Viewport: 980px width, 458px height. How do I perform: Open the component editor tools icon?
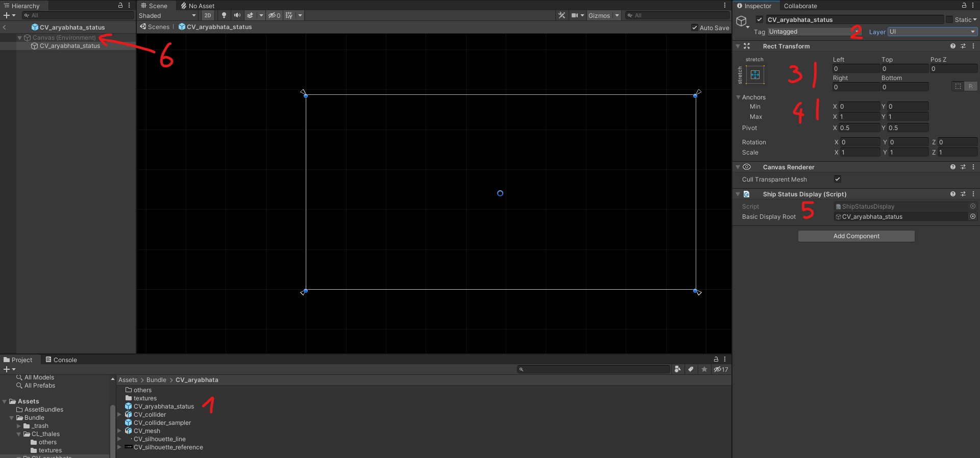click(x=562, y=15)
